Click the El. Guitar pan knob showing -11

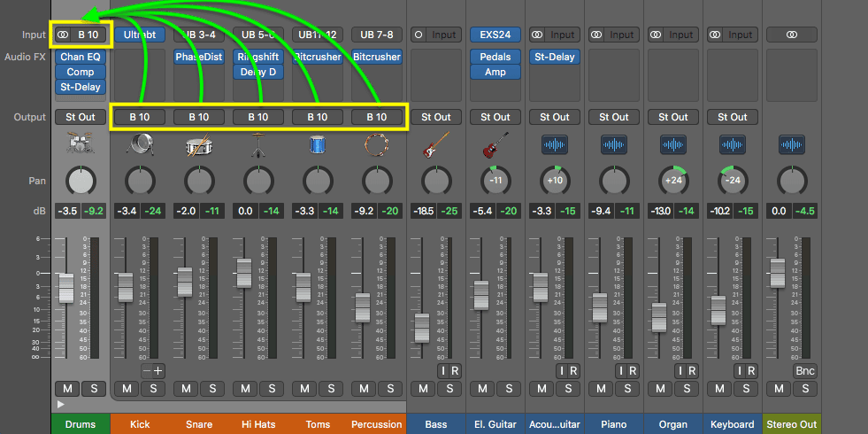495,181
